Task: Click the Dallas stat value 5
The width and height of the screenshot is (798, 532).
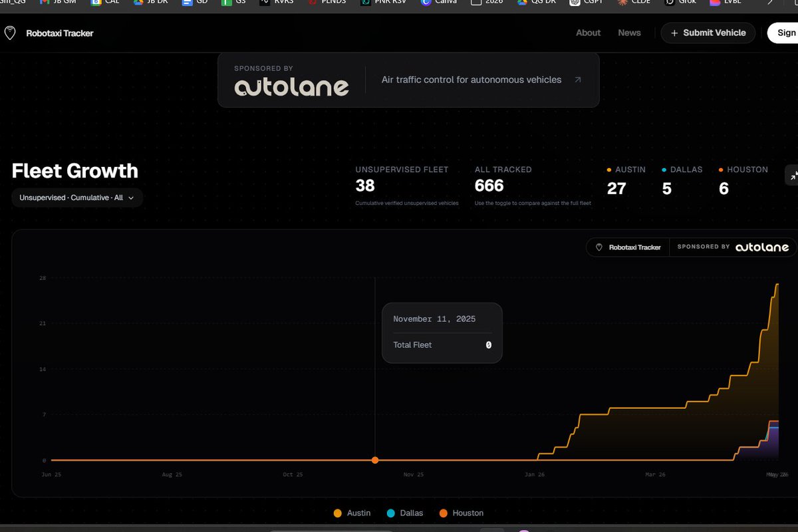Action: click(x=666, y=189)
